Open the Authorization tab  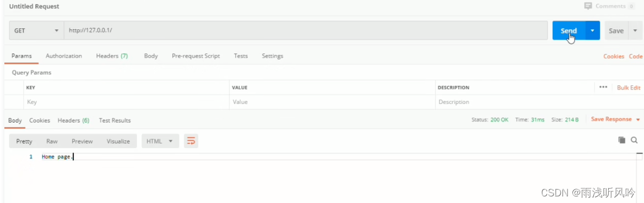coord(64,56)
